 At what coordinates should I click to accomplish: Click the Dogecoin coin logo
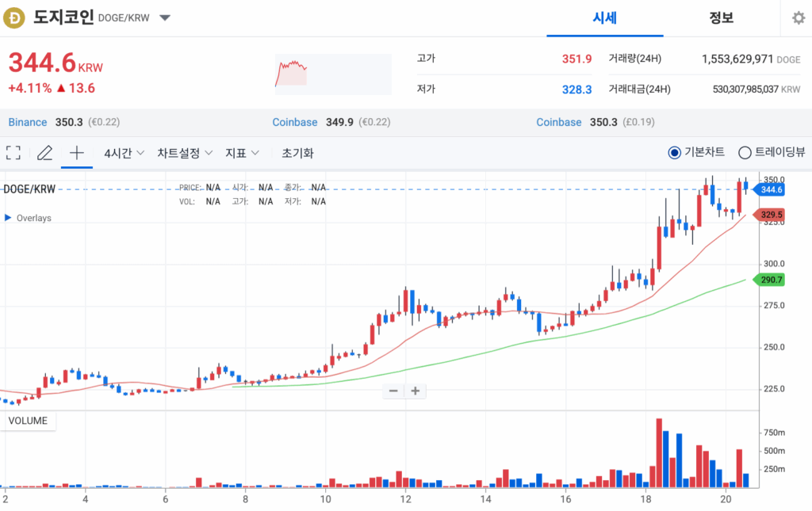[x=14, y=18]
